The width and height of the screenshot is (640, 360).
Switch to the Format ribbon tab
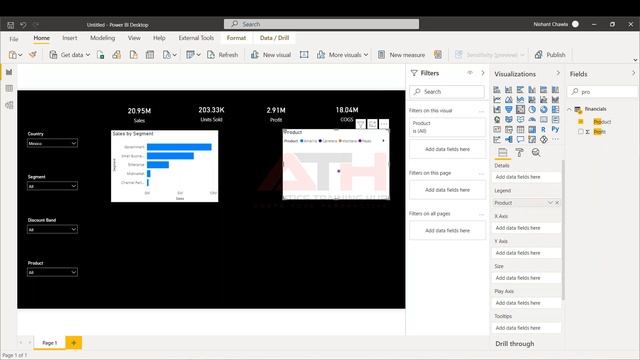(x=236, y=38)
